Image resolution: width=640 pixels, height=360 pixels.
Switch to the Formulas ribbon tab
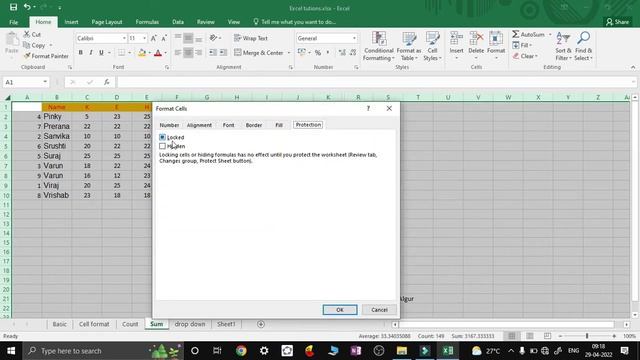[147, 22]
